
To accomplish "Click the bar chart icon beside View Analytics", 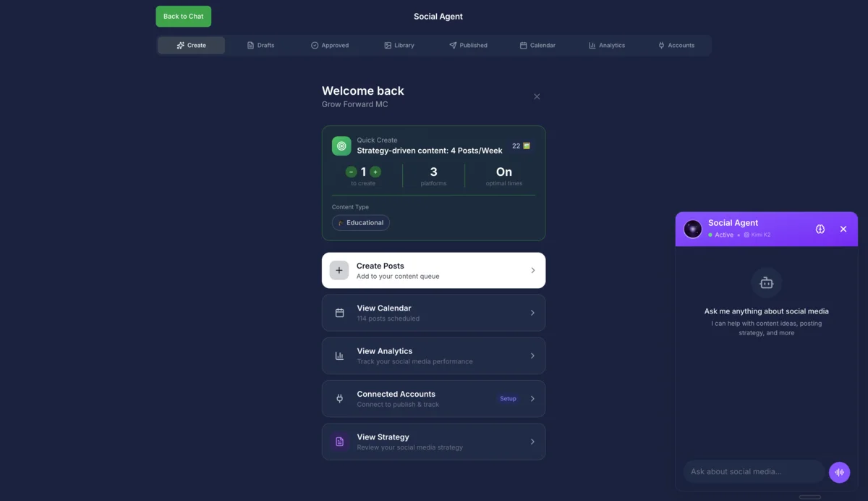I will (x=339, y=355).
